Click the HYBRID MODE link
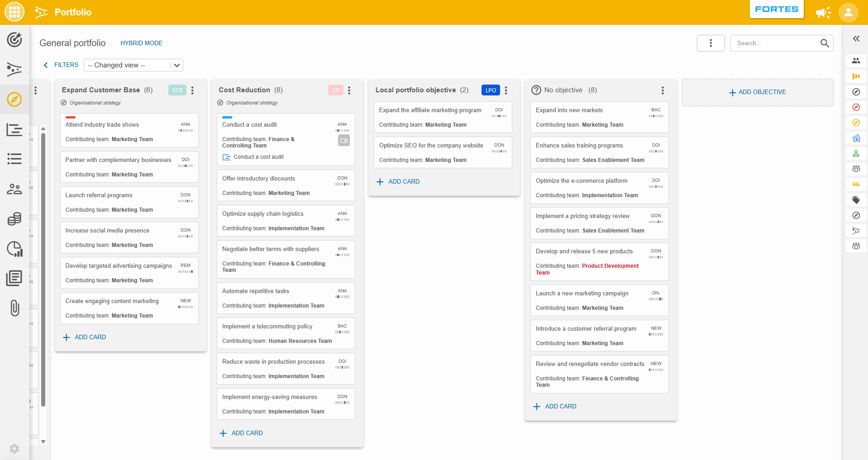The height and width of the screenshot is (460, 868). [141, 43]
